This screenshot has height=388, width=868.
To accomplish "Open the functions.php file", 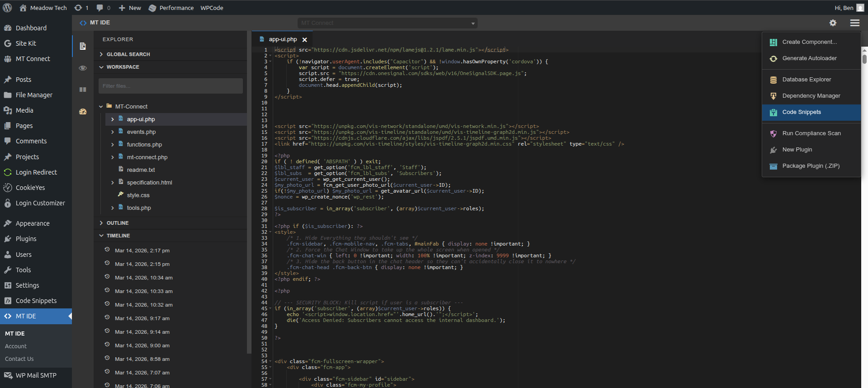I will pos(144,145).
